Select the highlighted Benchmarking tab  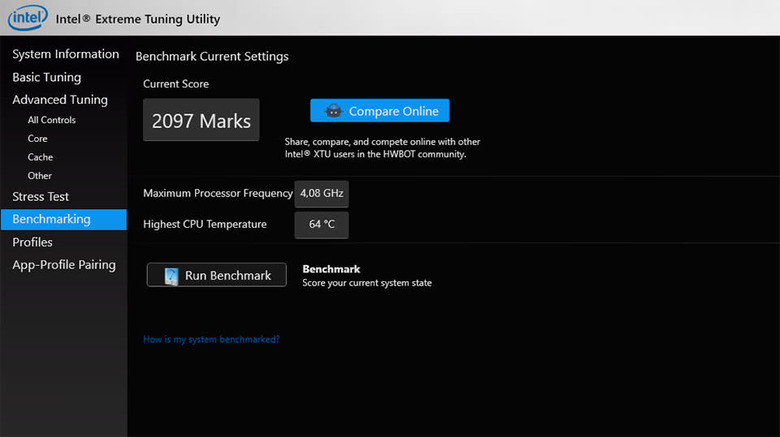[x=52, y=219]
